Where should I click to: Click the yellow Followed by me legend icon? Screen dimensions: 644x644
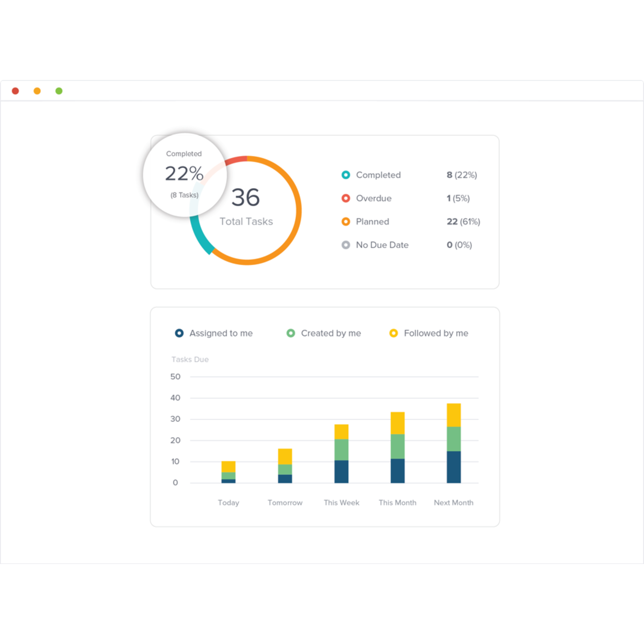[393, 333]
